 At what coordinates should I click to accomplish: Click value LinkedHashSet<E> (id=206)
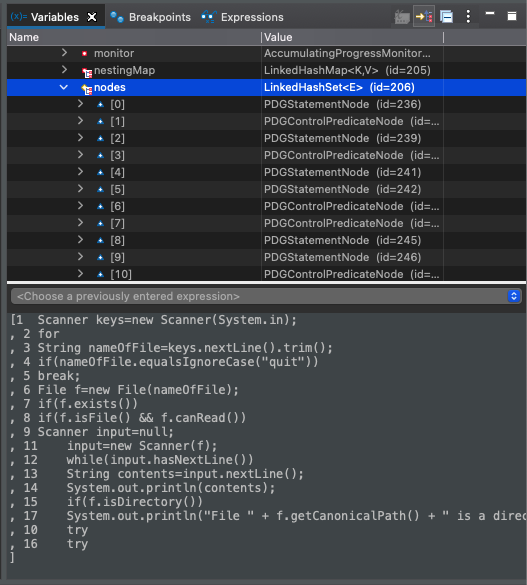(x=339, y=87)
